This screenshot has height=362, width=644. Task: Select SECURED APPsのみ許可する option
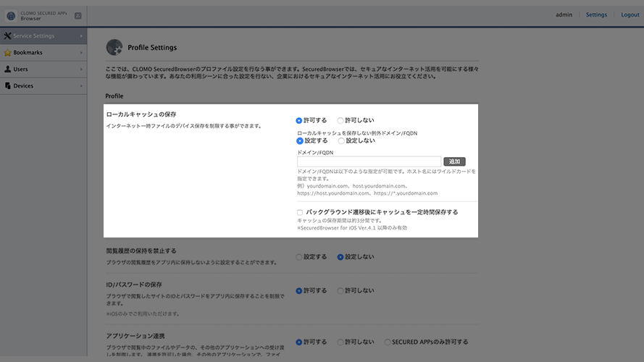(x=388, y=342)
